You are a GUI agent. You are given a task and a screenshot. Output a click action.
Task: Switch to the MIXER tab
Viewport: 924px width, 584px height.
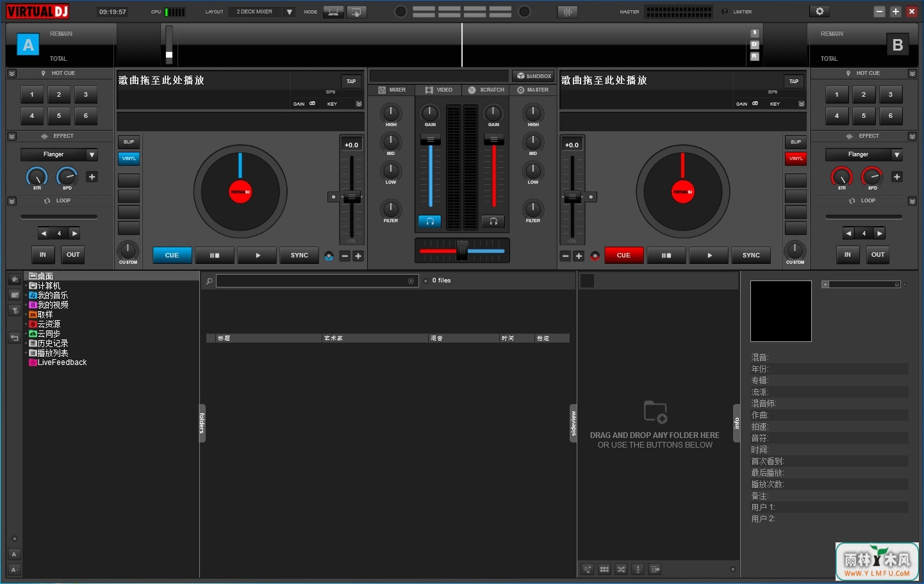click(x=392, y=90)
